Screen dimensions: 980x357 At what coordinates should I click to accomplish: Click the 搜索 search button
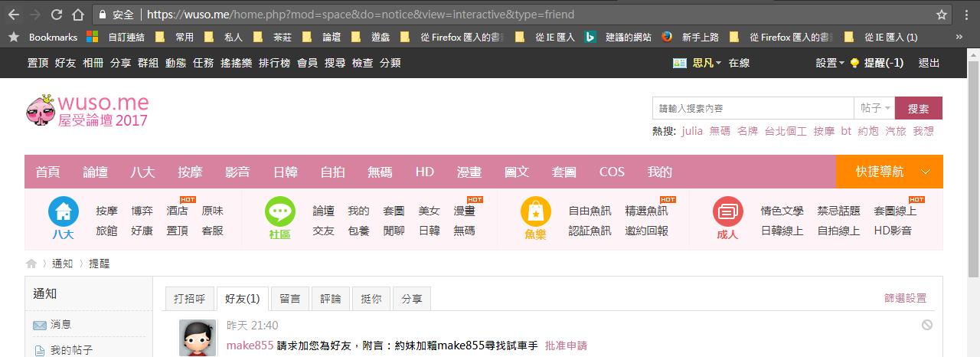tap(919, 108)
